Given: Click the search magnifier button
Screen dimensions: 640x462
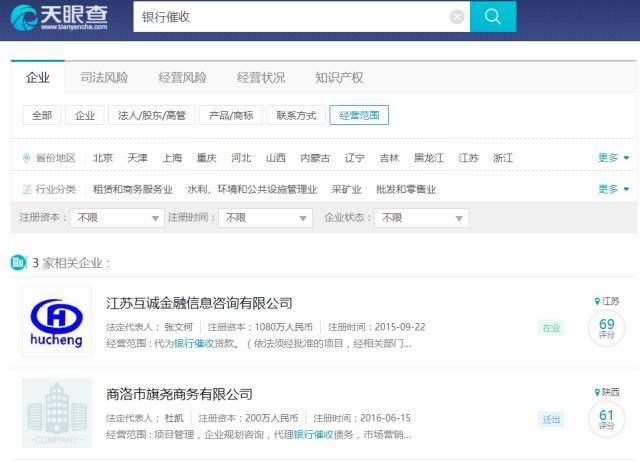Looking at the screenshot, I should click(493, 17).
